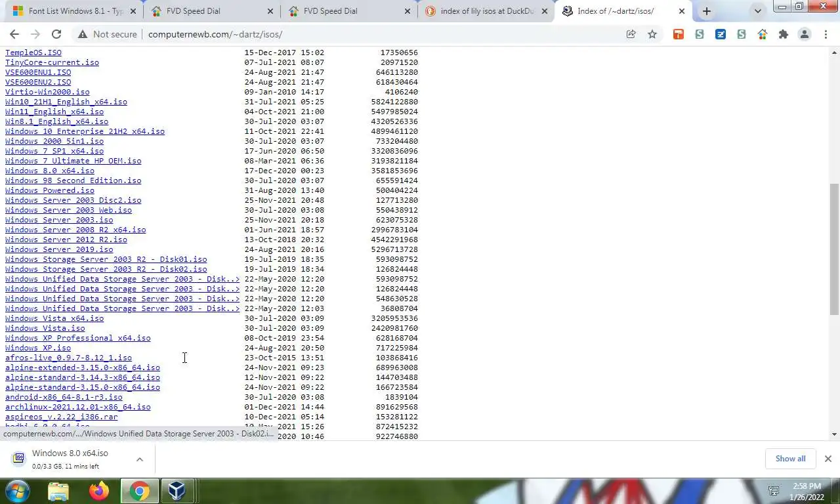
Task: Open the Chrome three-dot menu
Action: pyautogui.click(x=826, y=34)
